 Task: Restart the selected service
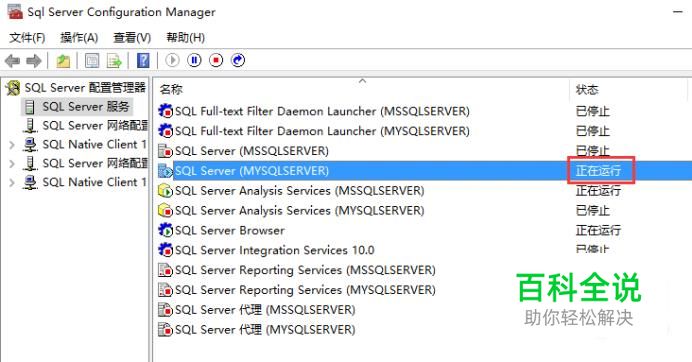coord(238,60)
